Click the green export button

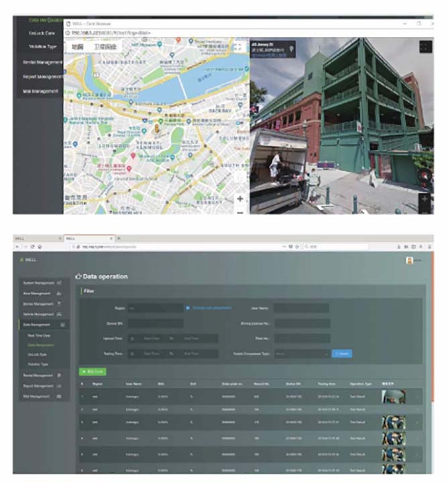pos(93,371)
